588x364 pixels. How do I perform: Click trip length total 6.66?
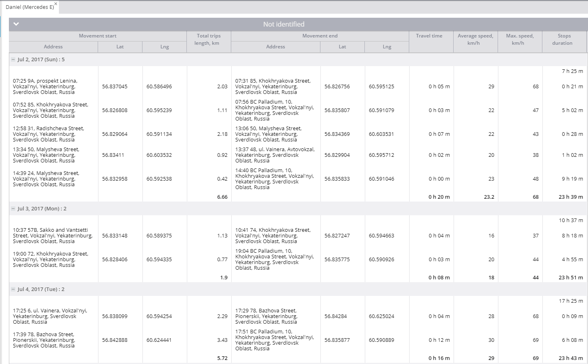(x=222, y=197)
